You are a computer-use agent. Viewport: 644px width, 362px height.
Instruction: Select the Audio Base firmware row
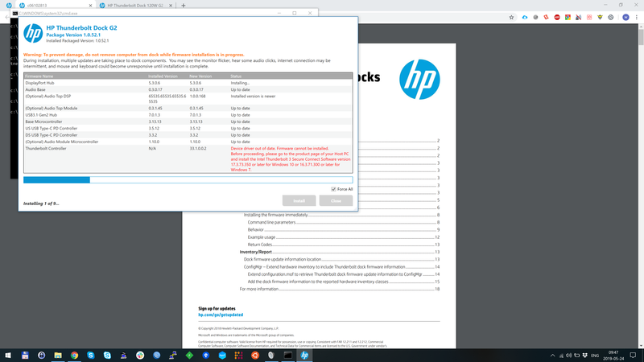[188, 89]
